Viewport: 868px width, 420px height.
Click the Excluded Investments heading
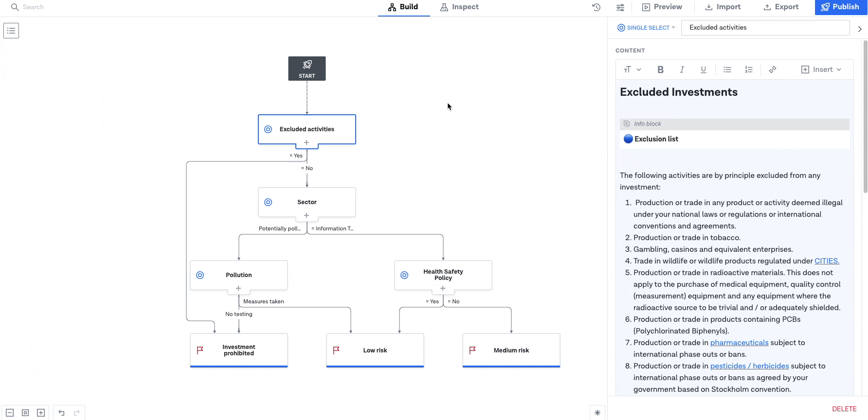(x=678, y=92)
